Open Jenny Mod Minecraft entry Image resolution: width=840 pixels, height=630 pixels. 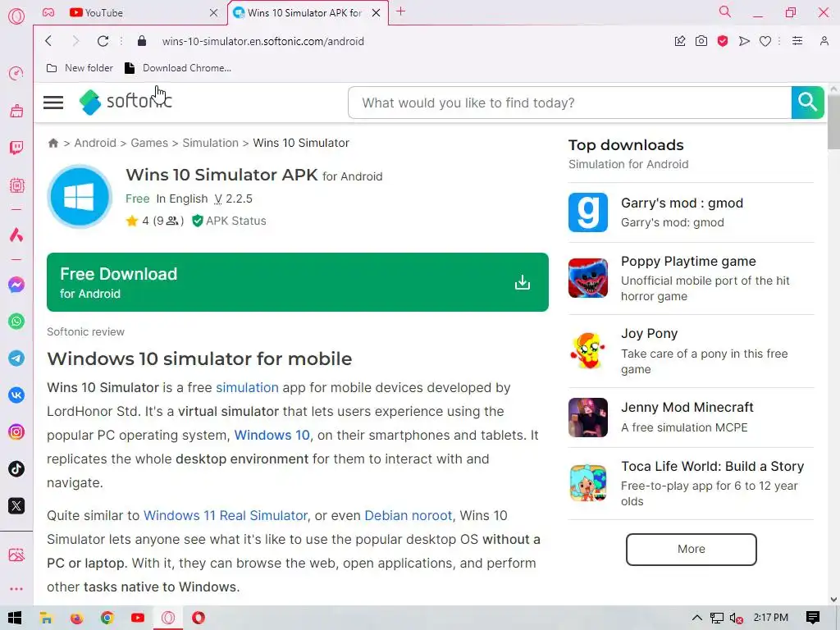point(691,418)
